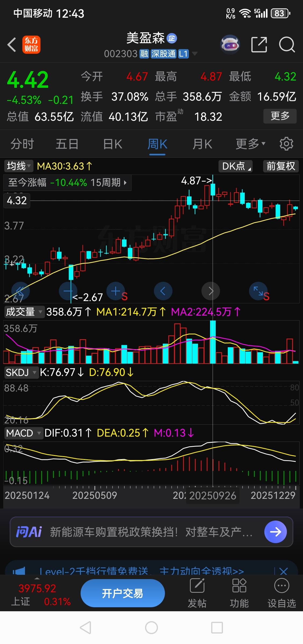Tap 开户交易 button
The height and width of the screenshot is (644, 303).
click(x=122, y=593)
